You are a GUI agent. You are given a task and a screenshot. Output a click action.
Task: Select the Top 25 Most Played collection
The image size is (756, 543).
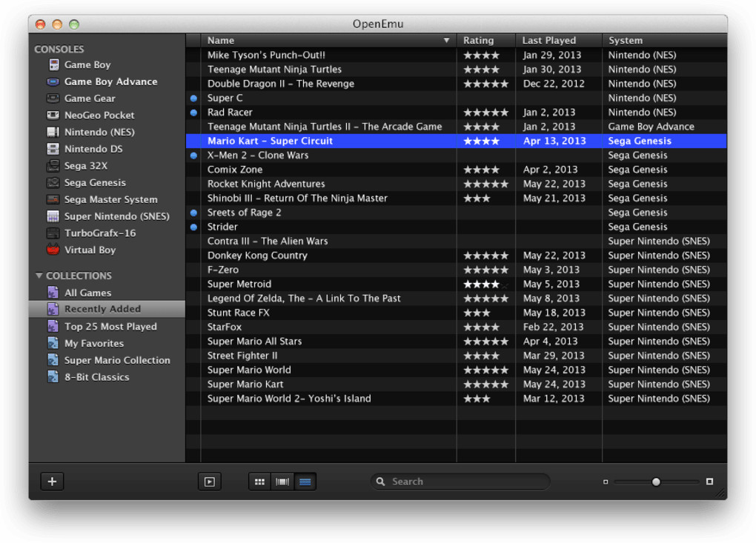click(x=110, y=326)
